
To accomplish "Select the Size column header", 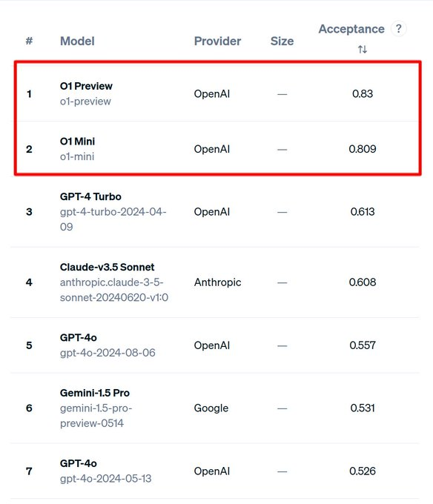I will pos(282,41).
